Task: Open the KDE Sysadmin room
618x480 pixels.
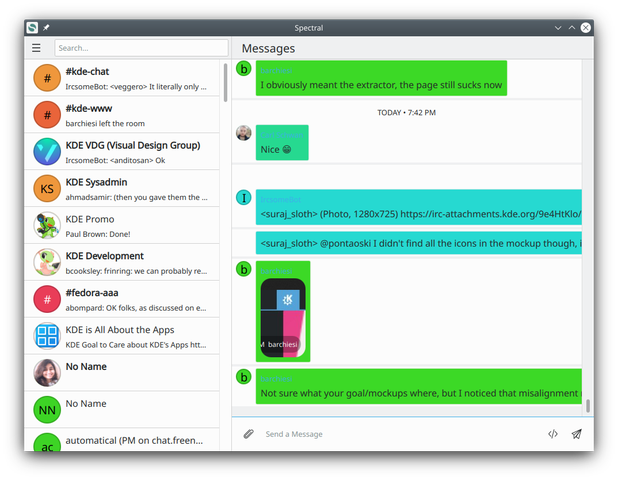Action: 122,189
